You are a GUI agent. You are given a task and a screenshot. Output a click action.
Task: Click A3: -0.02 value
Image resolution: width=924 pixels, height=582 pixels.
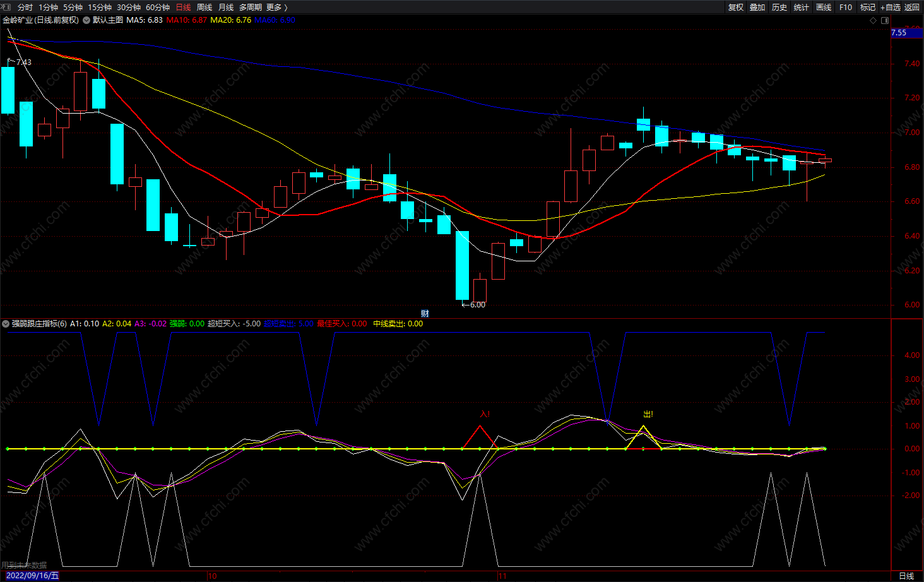(150, 324)
